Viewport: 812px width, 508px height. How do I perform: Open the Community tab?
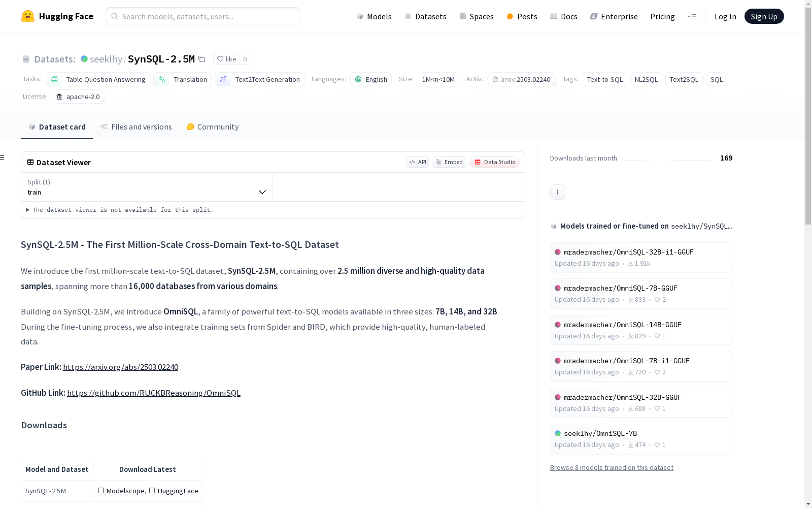point(212,127)
